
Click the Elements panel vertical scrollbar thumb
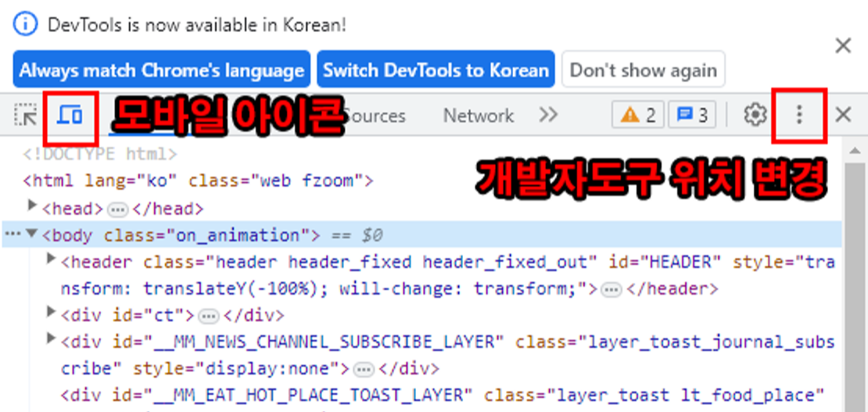pos(855,287)
